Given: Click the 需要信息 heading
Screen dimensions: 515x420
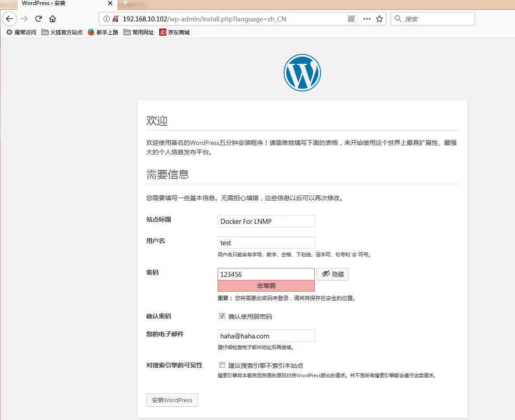Looking at the screenshot, I should 168,174.
